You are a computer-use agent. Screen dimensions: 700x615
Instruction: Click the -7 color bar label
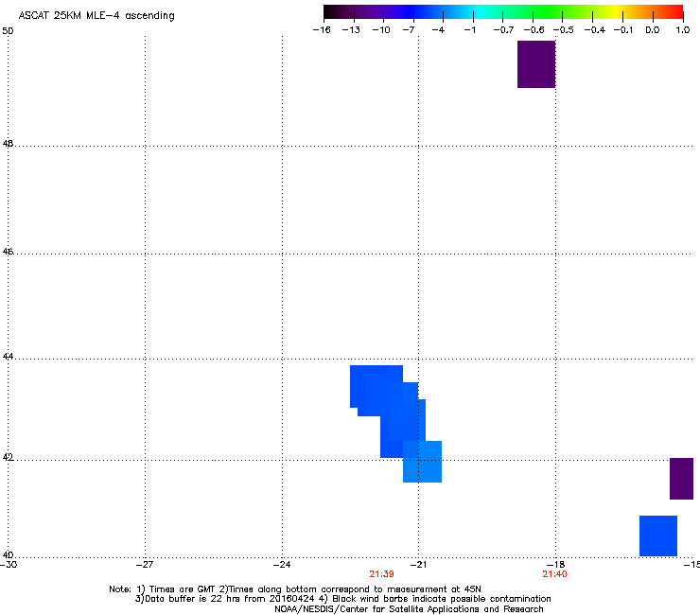[x=409, y=30]
